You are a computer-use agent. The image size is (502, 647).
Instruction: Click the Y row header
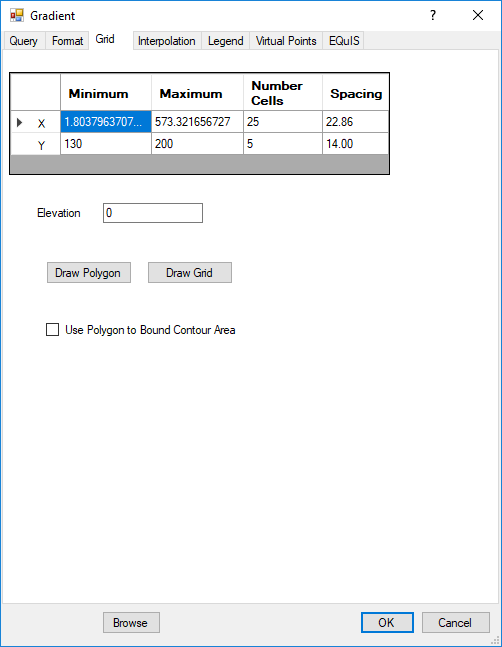pos(35,144)
